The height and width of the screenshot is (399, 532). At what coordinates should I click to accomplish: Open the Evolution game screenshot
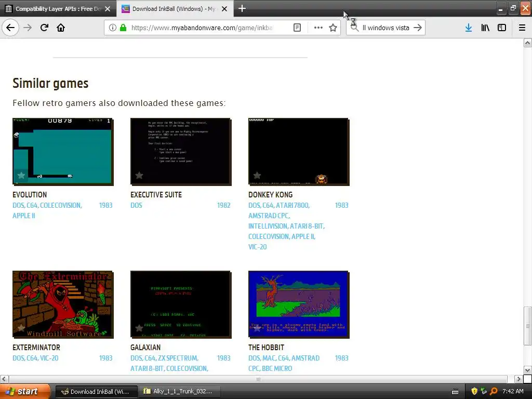(63, 151)
